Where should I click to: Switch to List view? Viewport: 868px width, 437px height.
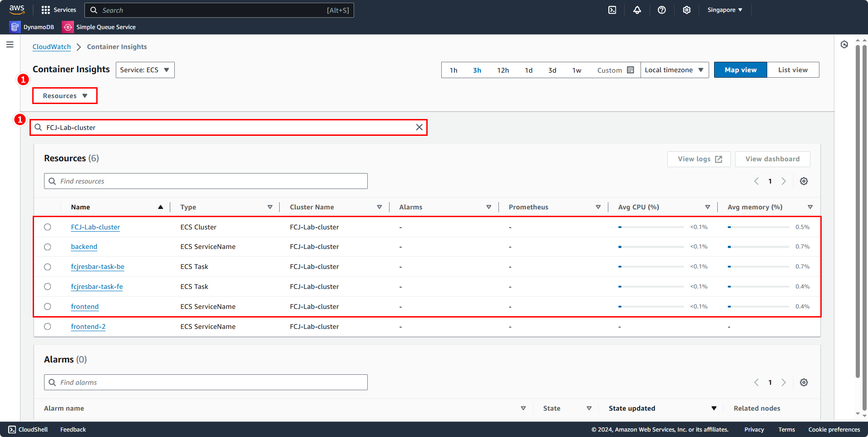793,70
